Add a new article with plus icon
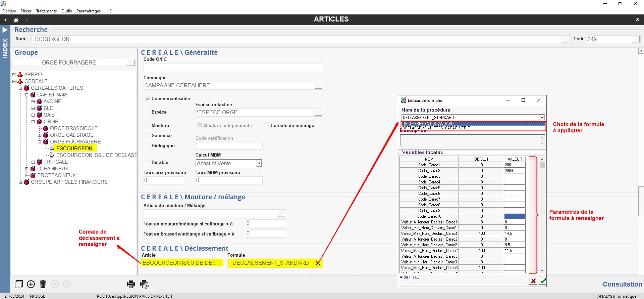The image size is (644, 299). [31, 284]
